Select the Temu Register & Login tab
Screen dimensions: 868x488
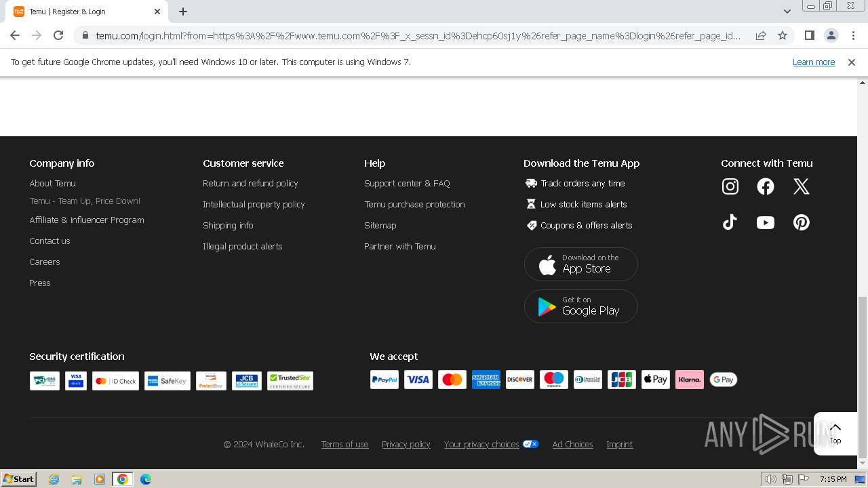87,12
